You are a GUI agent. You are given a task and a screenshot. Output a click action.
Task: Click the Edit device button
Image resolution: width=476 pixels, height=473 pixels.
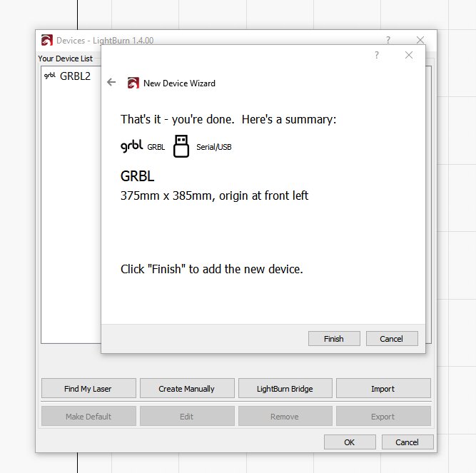(x=187, y=416)
